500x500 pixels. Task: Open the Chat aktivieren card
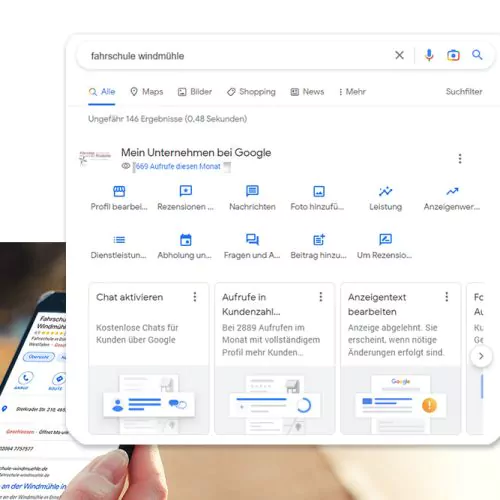click(149, 359)
